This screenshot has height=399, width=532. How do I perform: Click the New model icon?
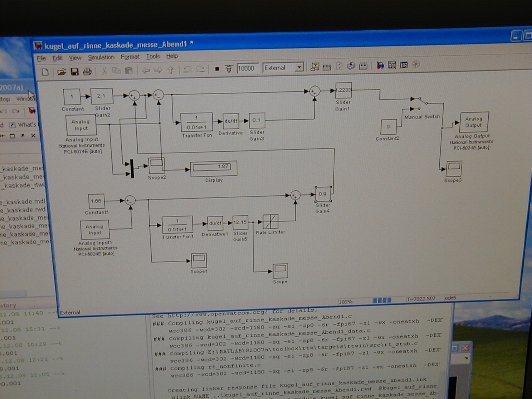tap(45, 72)
